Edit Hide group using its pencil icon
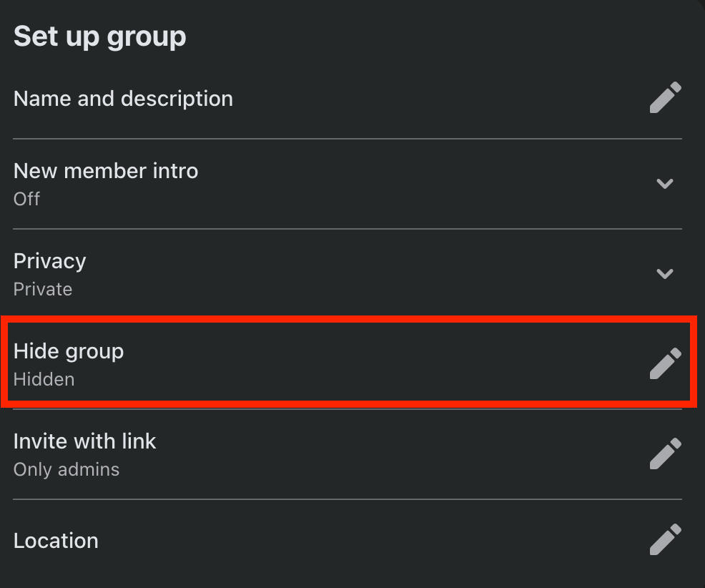Image resolution: width=705 pixels, height=588 pixels. pyautogui.click(x=665, y=363)
